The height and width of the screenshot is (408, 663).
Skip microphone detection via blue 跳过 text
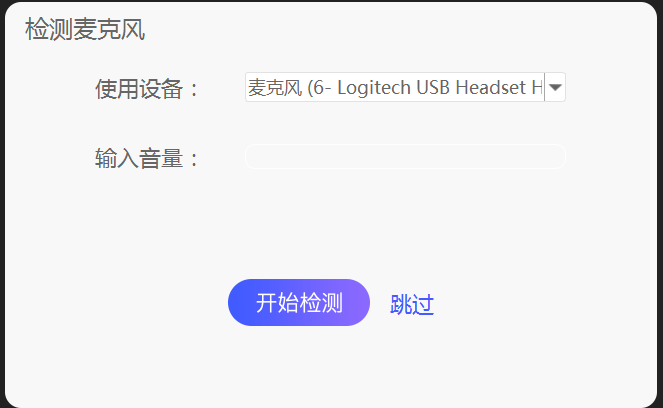[412, 304]
